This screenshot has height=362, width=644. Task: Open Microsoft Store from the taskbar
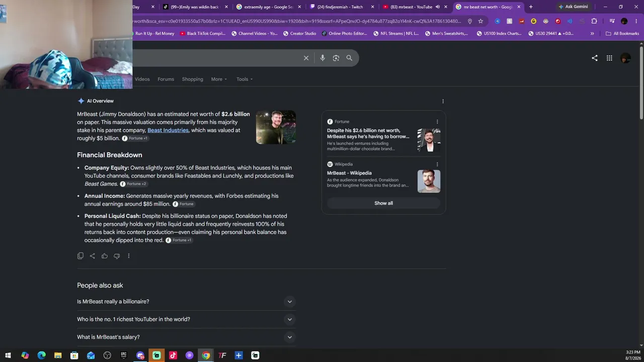[x=74, y=355]
